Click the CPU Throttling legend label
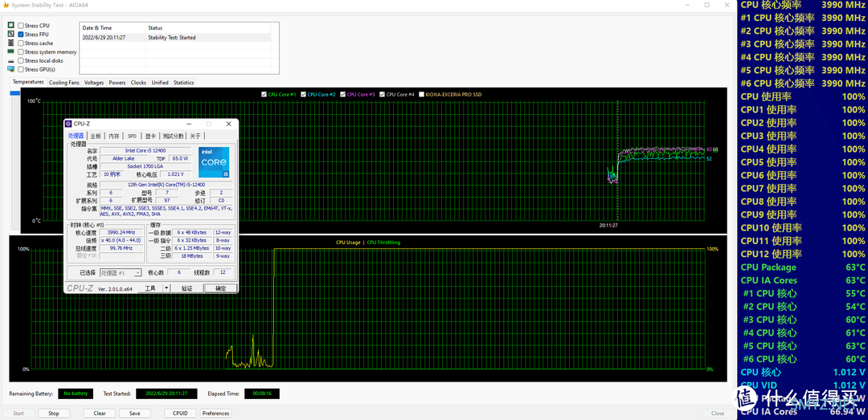868x420 pixels. point(383,243)
